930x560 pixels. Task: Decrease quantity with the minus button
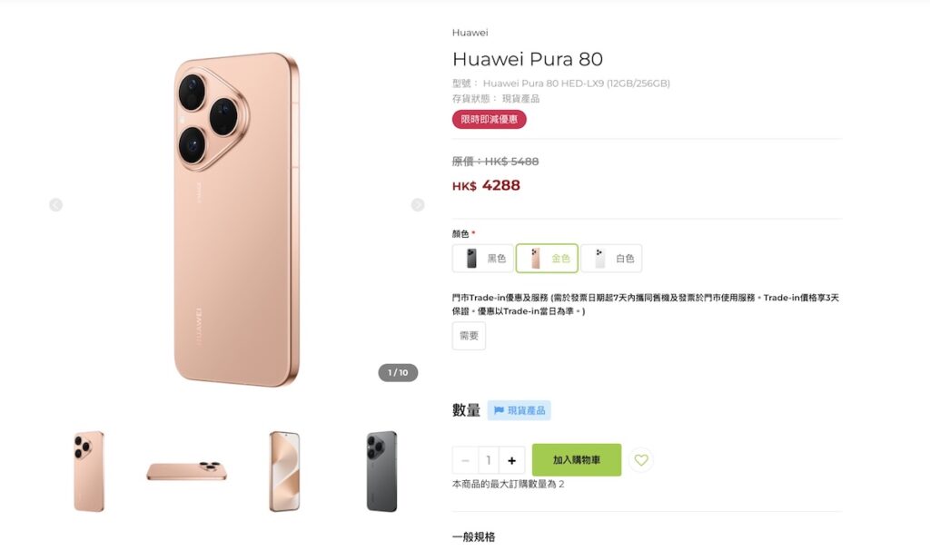[465, 460]
